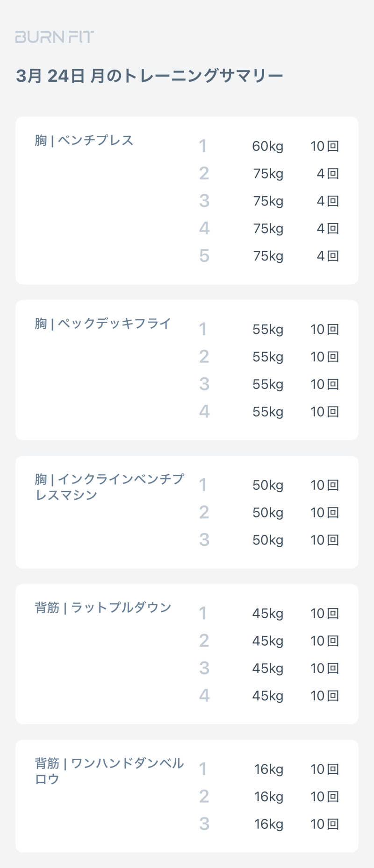Click the 10回 reps in ダンベルロウ set 3
Screen dimensions: 374x868
click(x=324, y=824)
